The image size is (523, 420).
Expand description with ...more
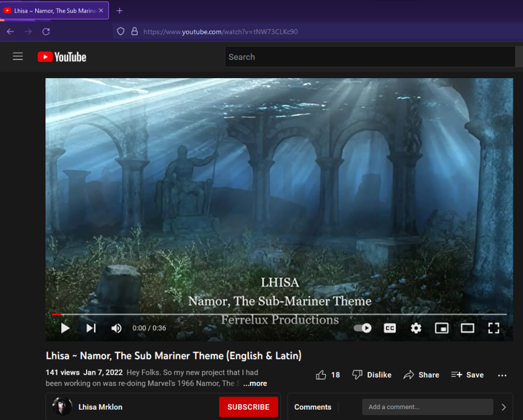point(255,384)
